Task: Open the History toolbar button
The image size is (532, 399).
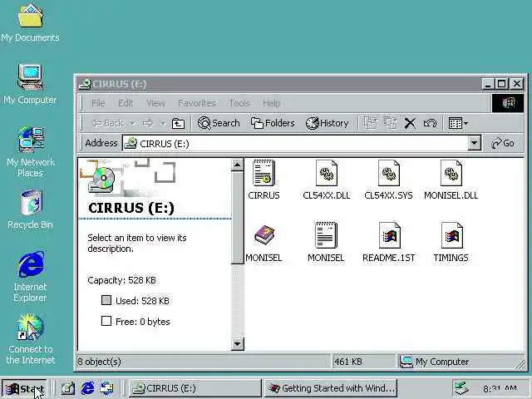Action: (x=327, y=123)
